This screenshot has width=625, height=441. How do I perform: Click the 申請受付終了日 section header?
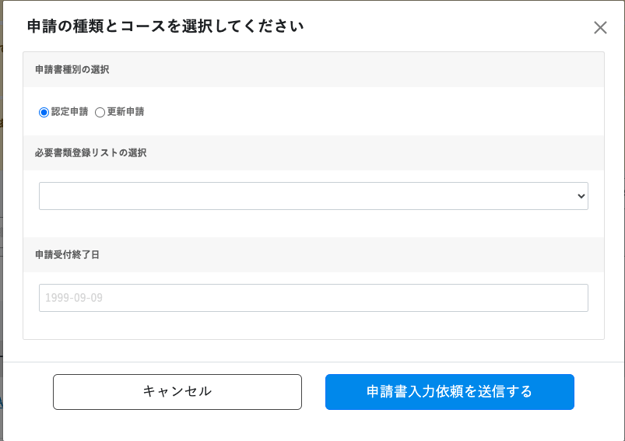[x=67, y=255]
